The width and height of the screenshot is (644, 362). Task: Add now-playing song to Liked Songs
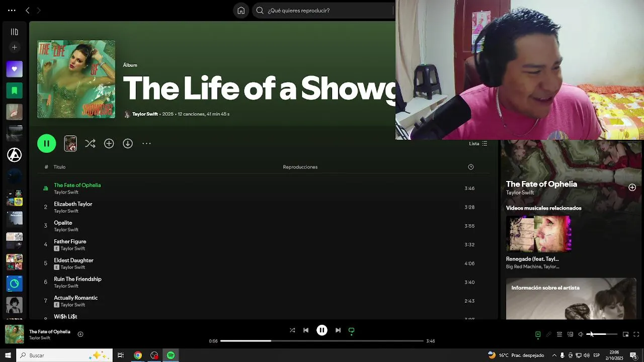[x=80, y=334]
